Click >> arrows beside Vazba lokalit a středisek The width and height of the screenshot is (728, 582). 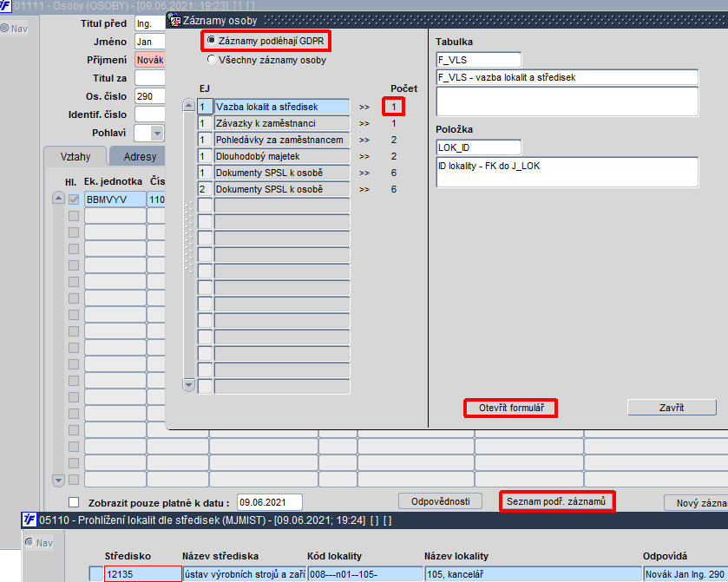364,108
